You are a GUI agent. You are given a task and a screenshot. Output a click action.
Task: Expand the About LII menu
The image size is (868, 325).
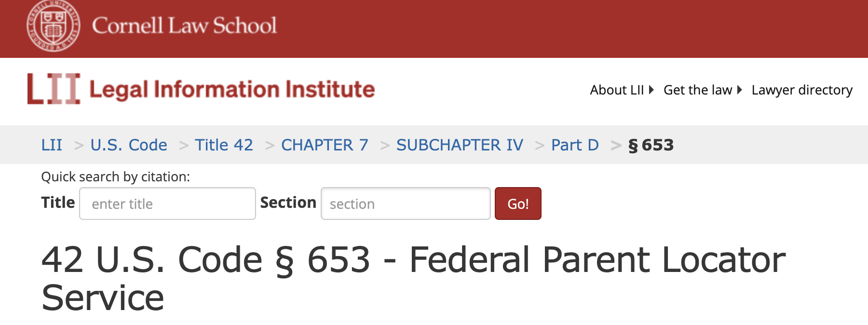617,90
